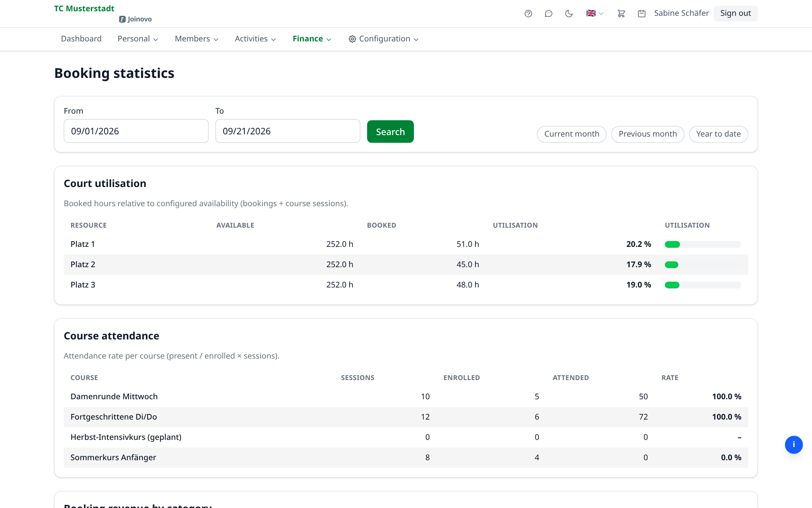Click the Fortgeschrittene Di/Do course row
This screenshot has height=508, width=812.
406,417
